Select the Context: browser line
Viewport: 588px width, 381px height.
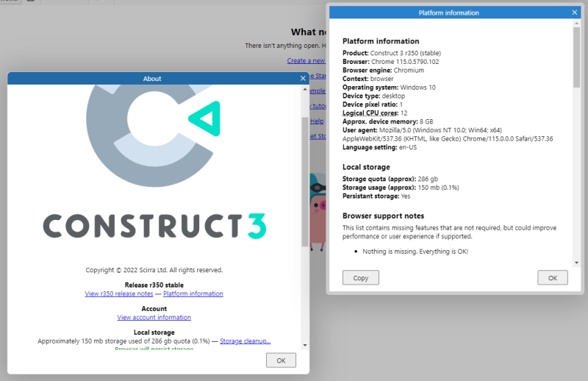[368, 79]
